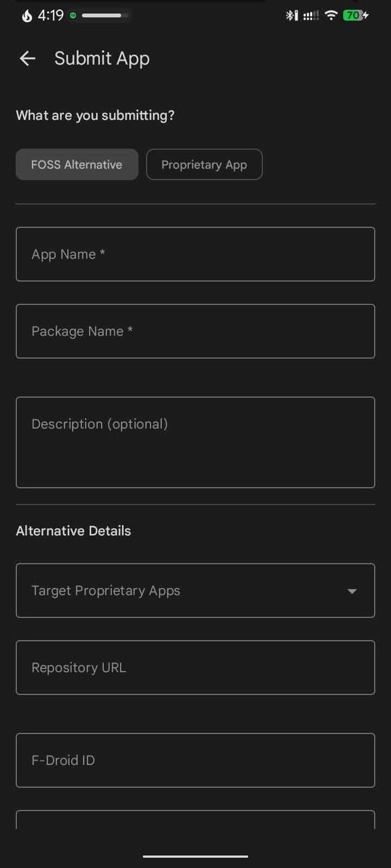
Task: Focus the Repository URL field
Action: pos(195,667)
